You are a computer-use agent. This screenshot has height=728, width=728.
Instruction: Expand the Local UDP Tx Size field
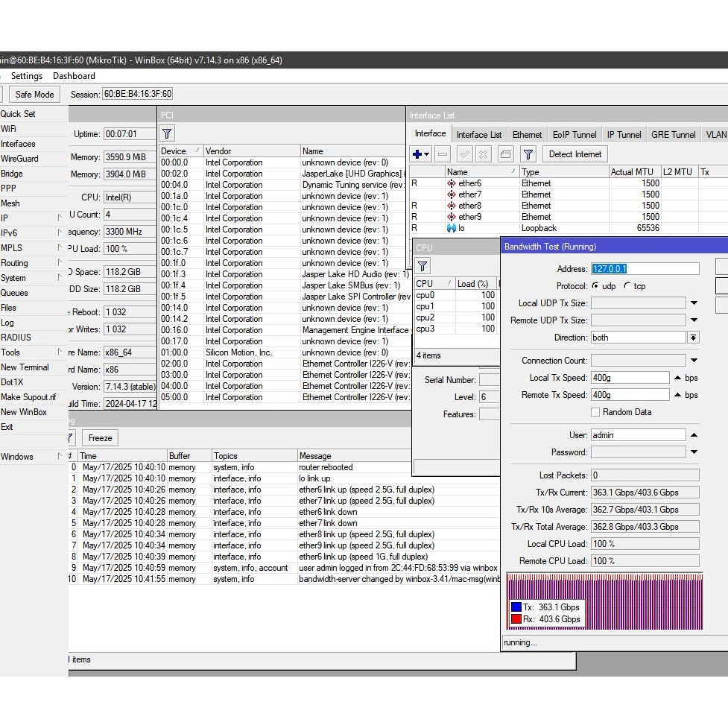point(694,303)
